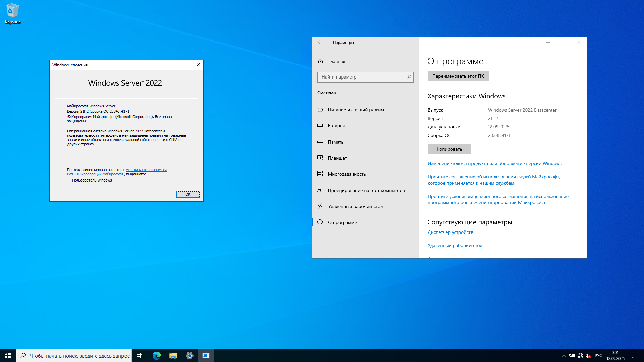Show hidden tray icons chevron
644x362 pixels.
tap(564, 356)
